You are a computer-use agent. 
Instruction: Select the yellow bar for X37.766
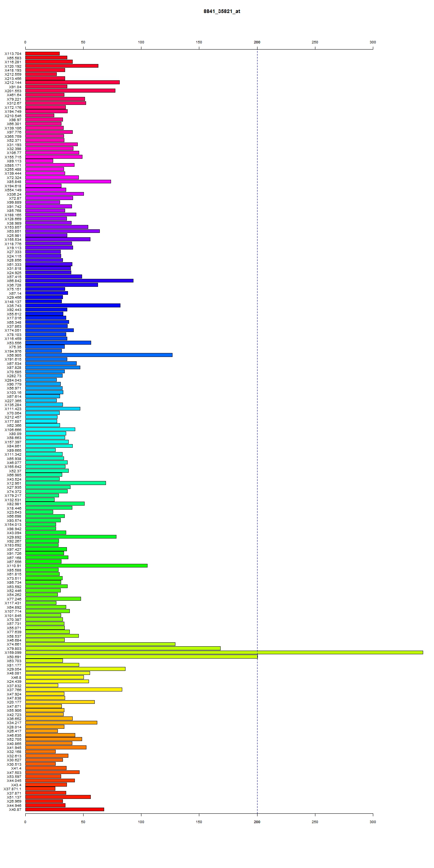point(74,690)
